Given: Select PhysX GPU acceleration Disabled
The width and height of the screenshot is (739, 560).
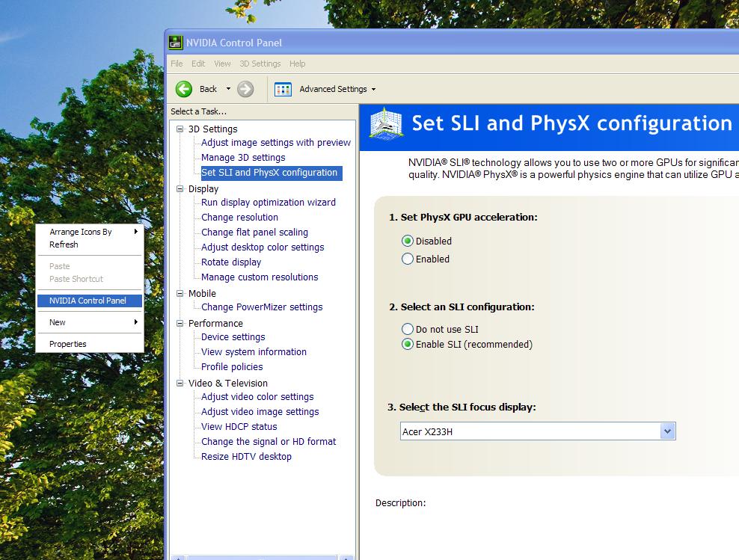Looking at the screenshot, I should pos(407,241).
